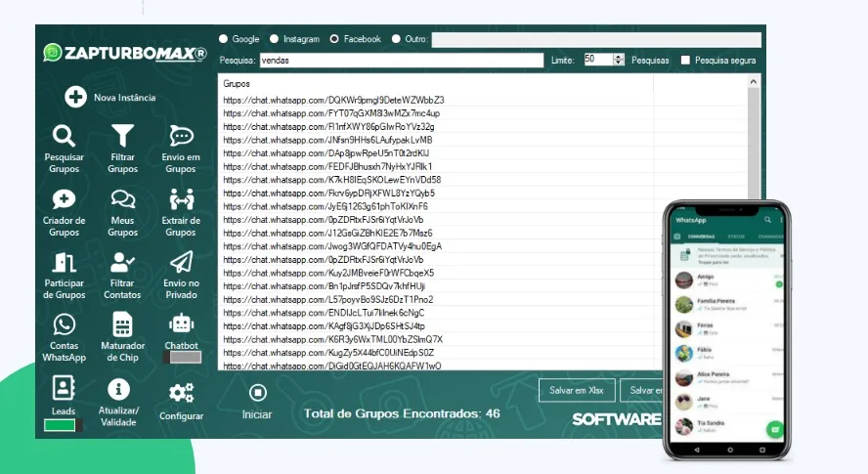Viewport: 868px width, 474px height.
Task: Select the Instagram radio button
Action: pyautogui.click(x=274, y=39)
